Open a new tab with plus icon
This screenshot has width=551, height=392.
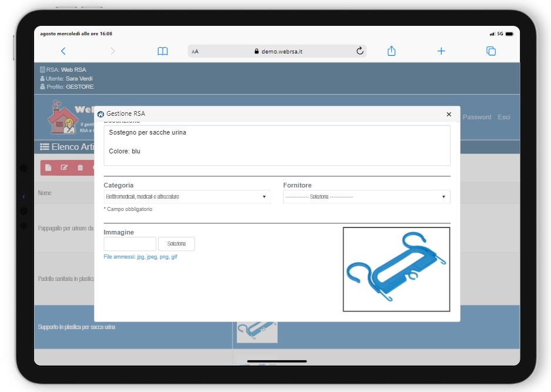[441, 51]
